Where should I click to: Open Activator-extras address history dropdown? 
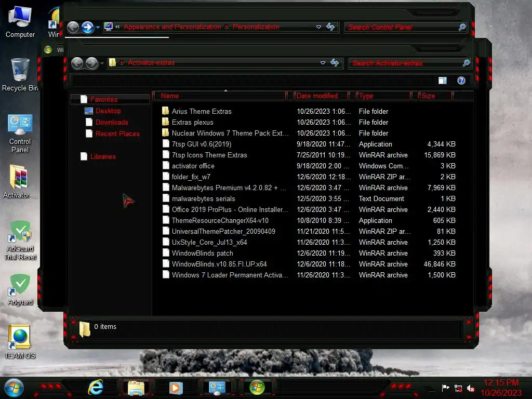pyautogui.click(x=323, y=63)
